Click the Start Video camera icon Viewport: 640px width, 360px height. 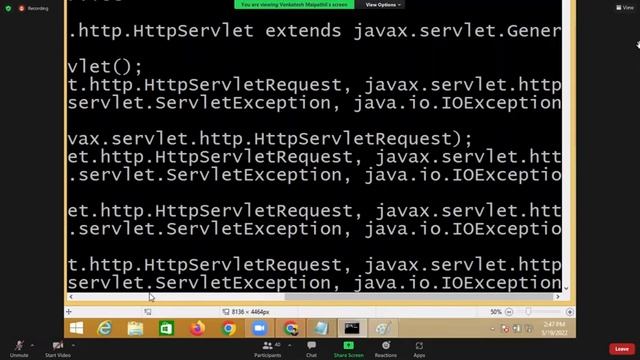tap(58, 346)
